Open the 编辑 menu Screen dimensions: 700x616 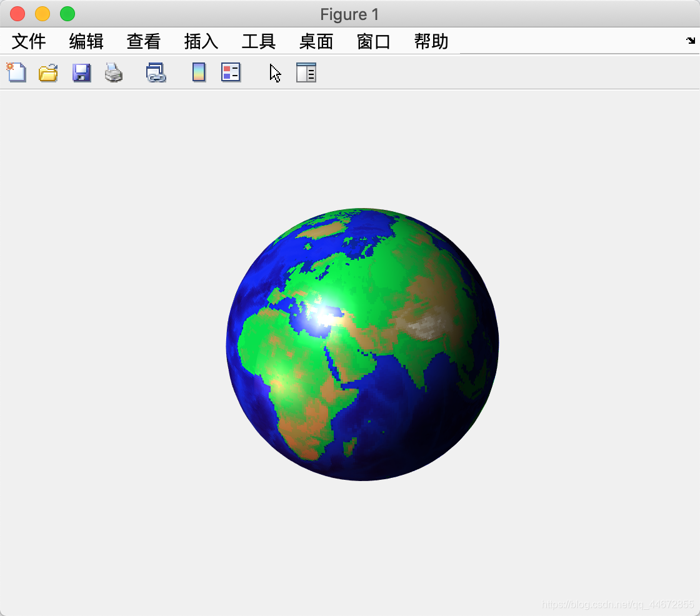[x=86, y=41]
